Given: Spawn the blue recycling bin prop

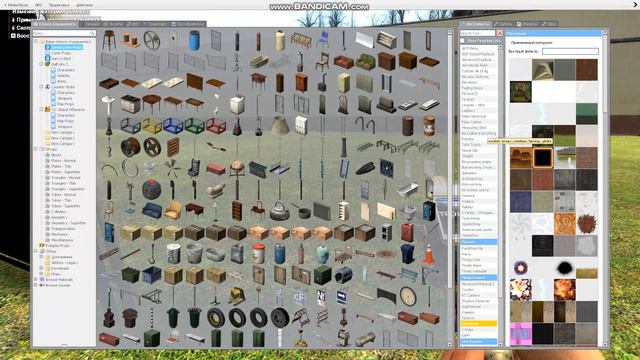Looking at the screenshot, I should [x=408, y=254].
